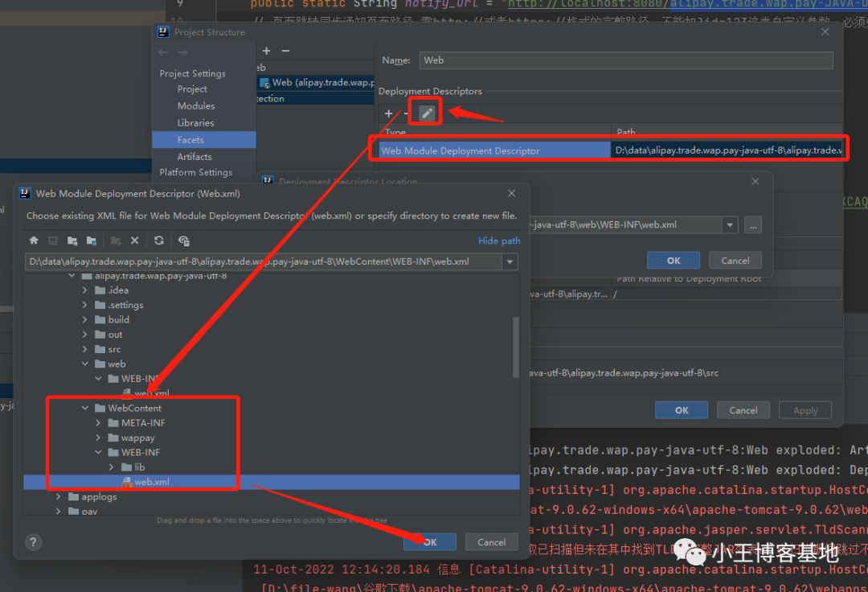This screenshot has height=592, width=868.
Task: Open the path history dropdown in file chooser
Action: [x=510, y=262]
